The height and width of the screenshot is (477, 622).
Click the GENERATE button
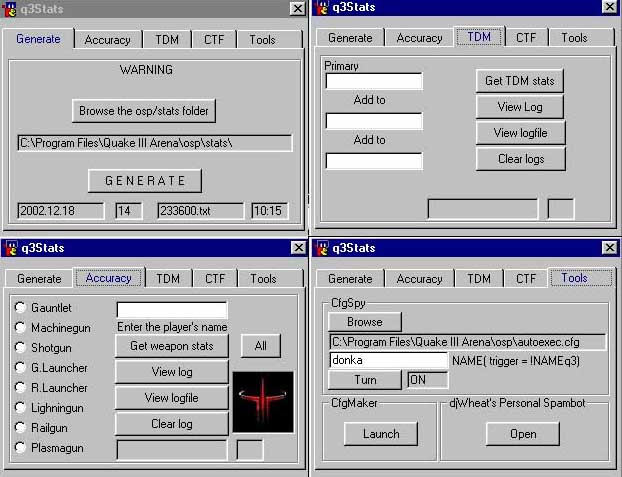pos(145,181)
